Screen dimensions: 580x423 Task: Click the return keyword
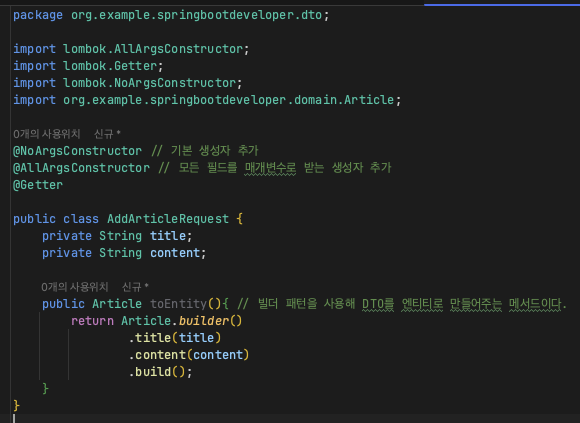coord(92,321)
